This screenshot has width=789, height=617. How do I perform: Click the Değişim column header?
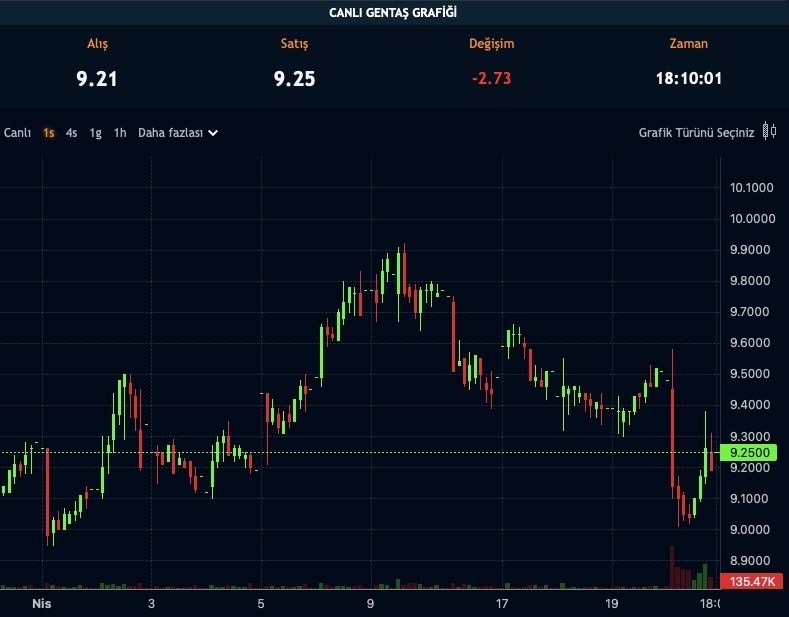(x=492, y=44)
